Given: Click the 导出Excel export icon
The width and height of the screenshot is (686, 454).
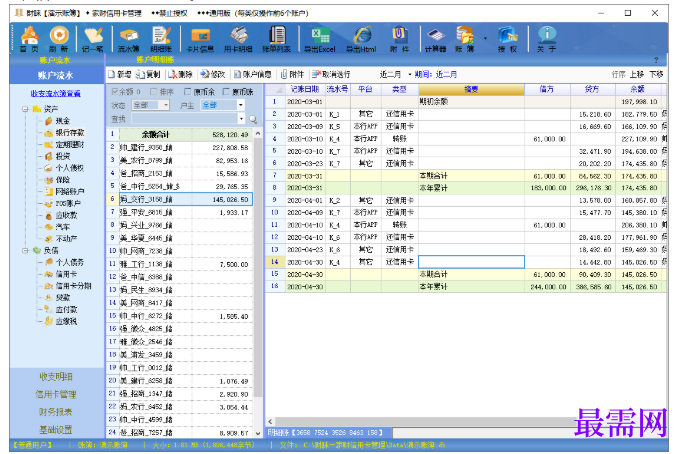Looking at the screenshot, I should click(x=320, y=39).
